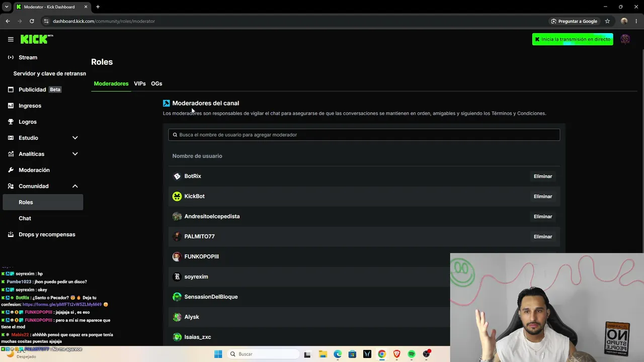Click the Estudio sidebar icon
Viewport: 644px width, 362px height.
pos(11,138)
